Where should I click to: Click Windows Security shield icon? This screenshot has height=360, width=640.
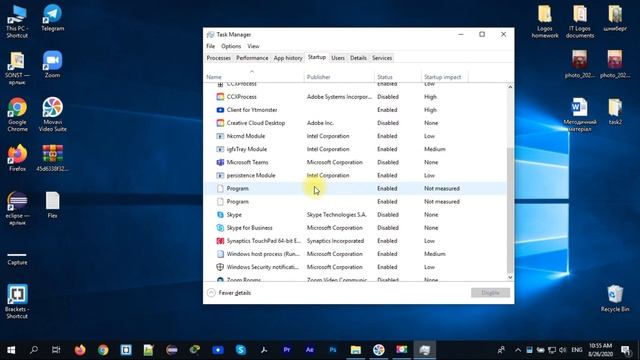[x=220, y=267]
